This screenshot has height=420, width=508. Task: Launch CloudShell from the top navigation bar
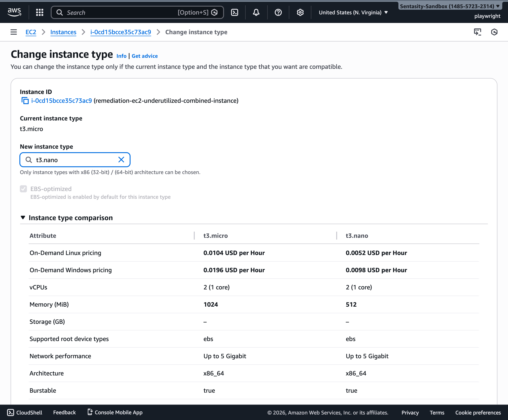[235, 12]
